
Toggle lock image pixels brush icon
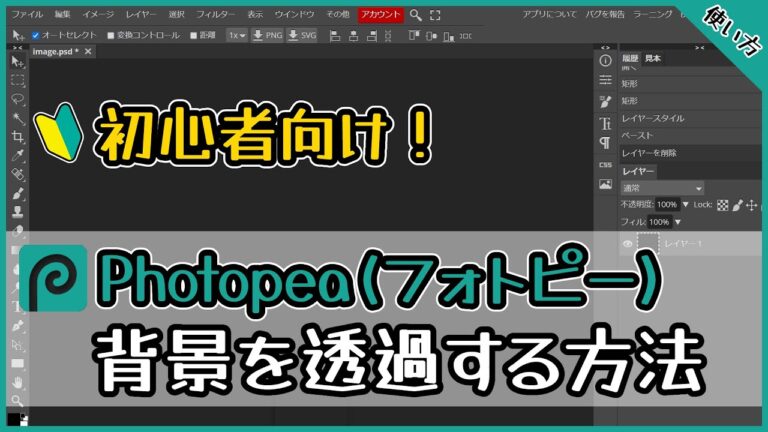pos(737,205)
